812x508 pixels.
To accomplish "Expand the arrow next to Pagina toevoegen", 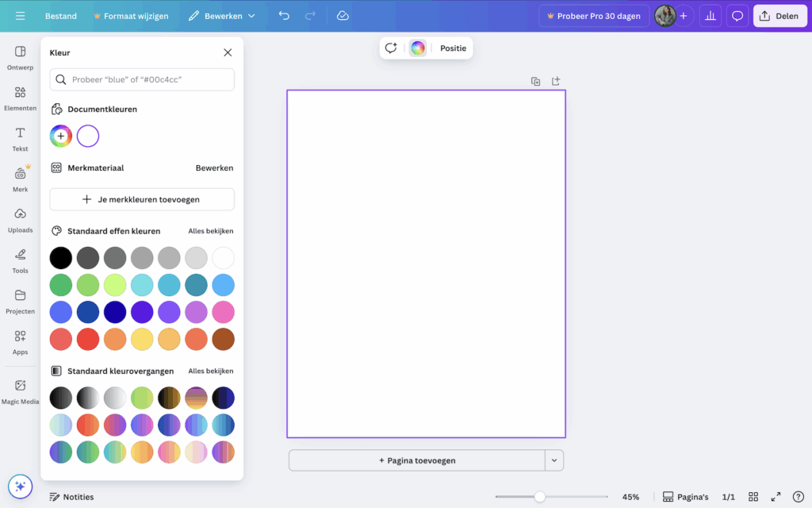I will click(x=554, y=460).
